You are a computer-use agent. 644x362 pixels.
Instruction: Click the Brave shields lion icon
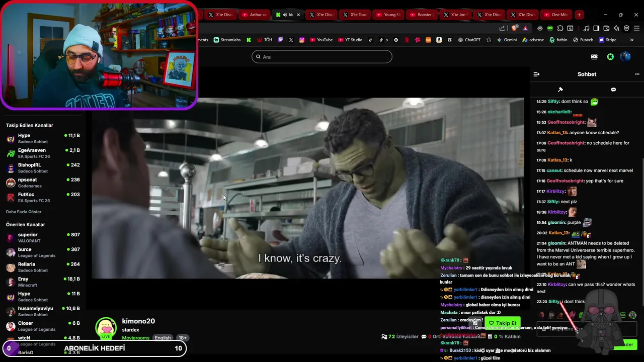point(514,28)
